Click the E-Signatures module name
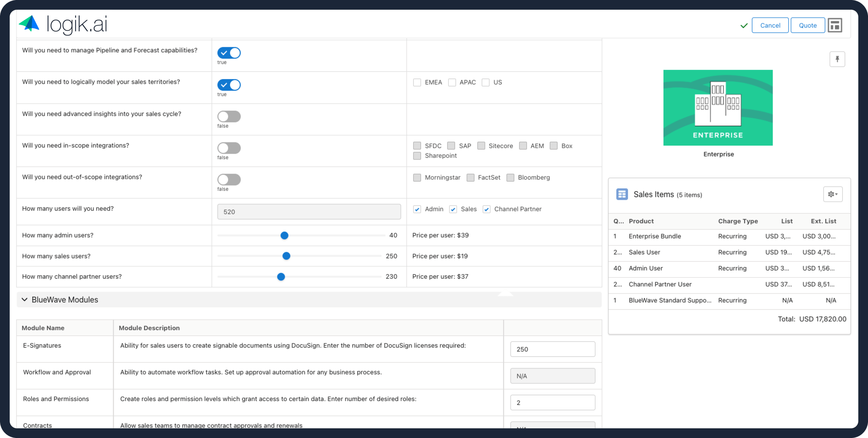Screen dimensions: 868x438 tap(42, 346)
